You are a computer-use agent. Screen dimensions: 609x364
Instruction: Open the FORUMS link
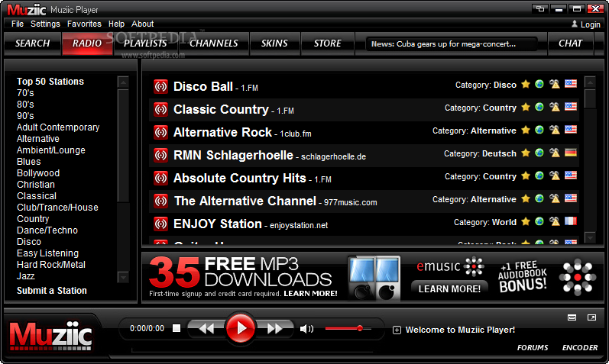coord(533,348)
